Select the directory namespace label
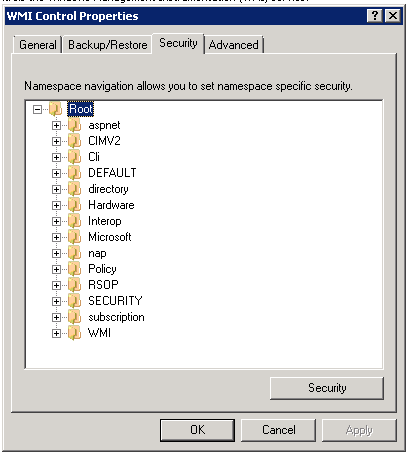The height and width of the screenshot is (456, 410). [x=108, y=189]
